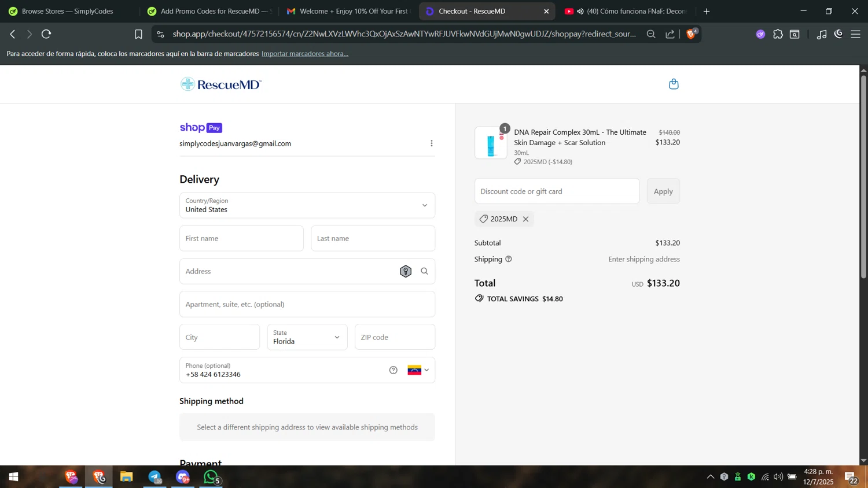Screen dimensions: 868x488
Task: Focus the Apartment, suite field
Action: pos(307,304)
